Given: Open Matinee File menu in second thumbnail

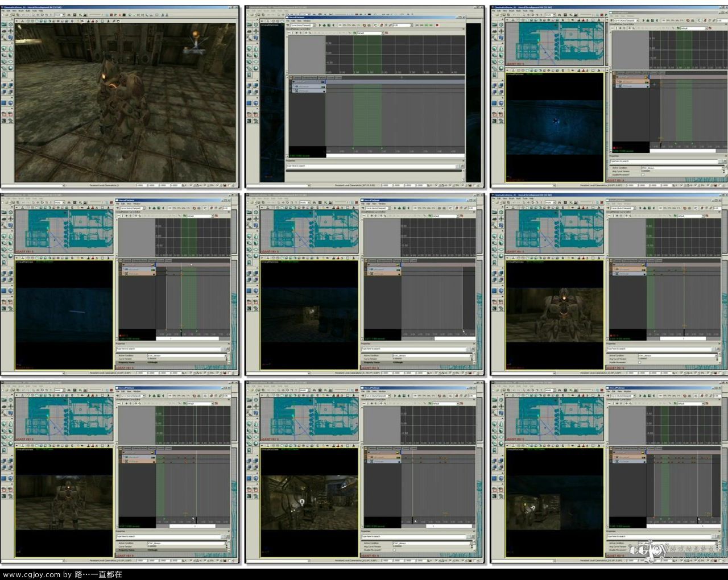Looking at the screenshot, I should [x=287, y=20].
